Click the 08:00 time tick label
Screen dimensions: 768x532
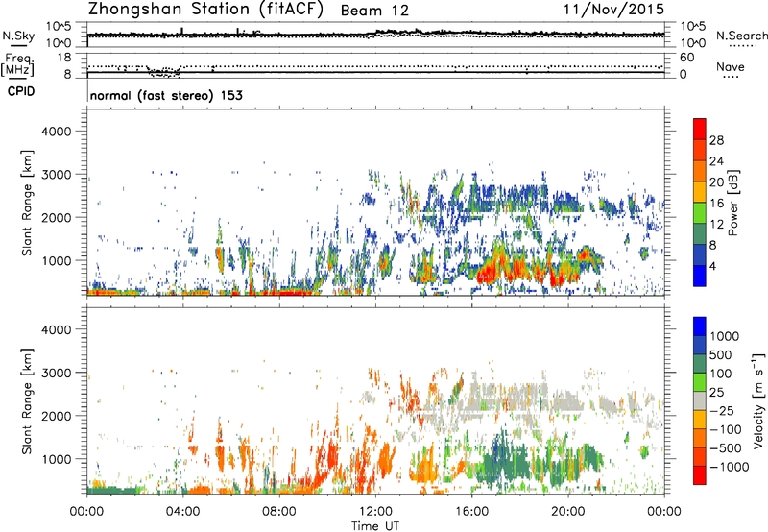point(279,512)
